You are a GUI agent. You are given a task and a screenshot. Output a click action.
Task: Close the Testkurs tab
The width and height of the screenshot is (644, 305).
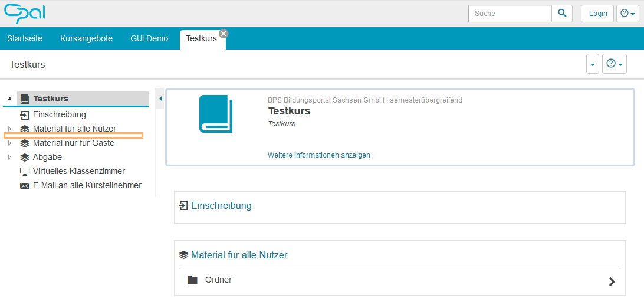click(223, 34)
